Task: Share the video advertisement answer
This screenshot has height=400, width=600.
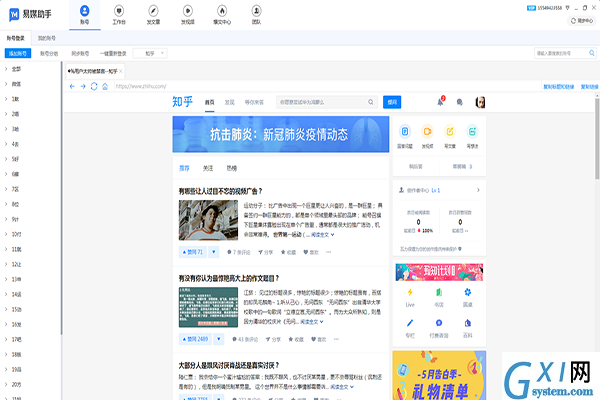Action: tap(265, 252)
